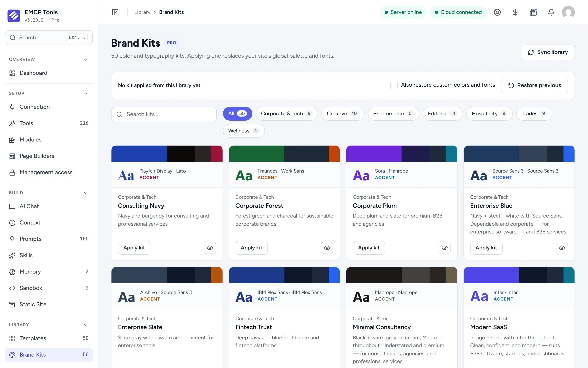Open Static Site page
The width and height of the screenshot is (588, 368).
point(49,304)
